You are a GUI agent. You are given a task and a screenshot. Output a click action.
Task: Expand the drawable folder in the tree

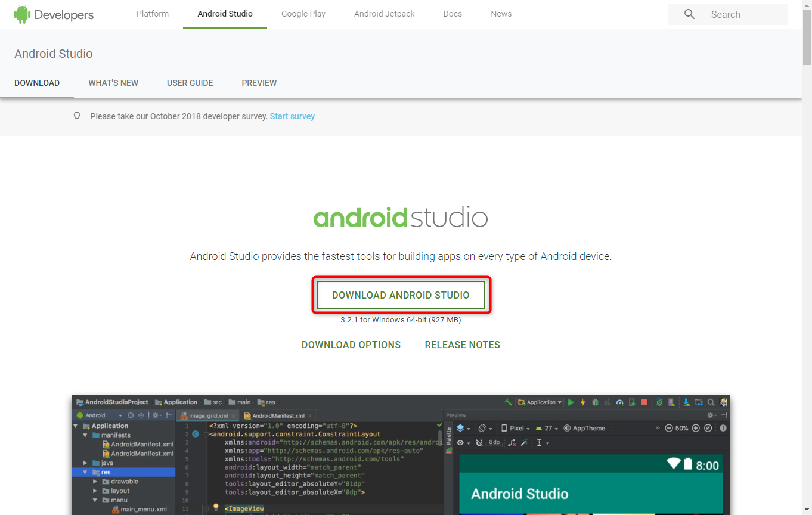pos(95,482)
